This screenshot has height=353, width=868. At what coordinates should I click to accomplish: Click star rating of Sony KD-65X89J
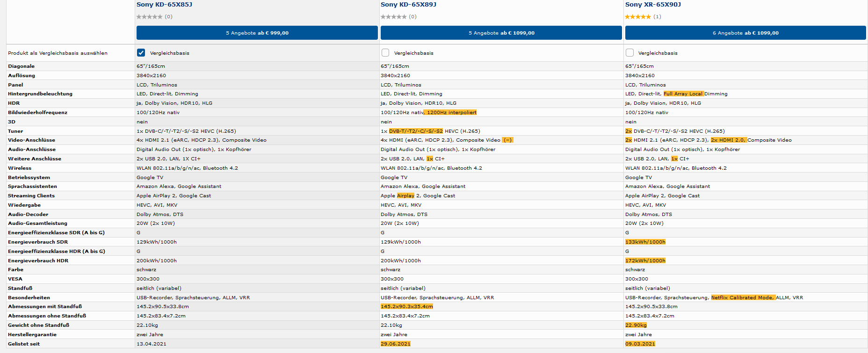click(394, 17)
